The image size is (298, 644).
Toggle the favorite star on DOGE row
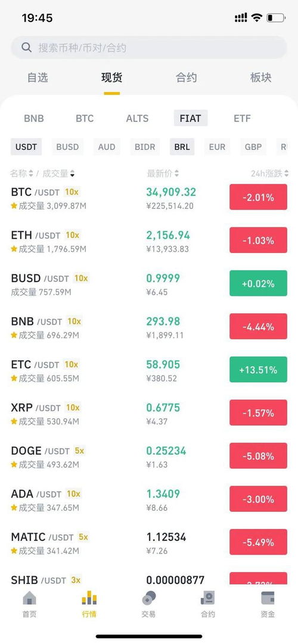[14, 464]
